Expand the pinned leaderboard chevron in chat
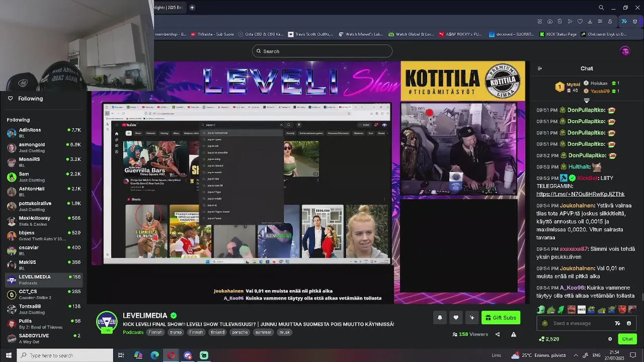Image resolution: width=644 pixels, height=362 pixels. [587, 101]
